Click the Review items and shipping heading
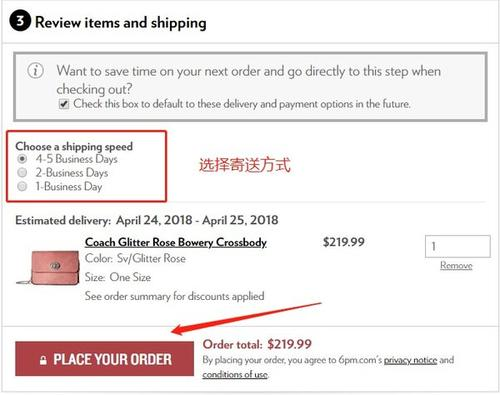Screen dimensions: 500x395 [x=121, y=23]
